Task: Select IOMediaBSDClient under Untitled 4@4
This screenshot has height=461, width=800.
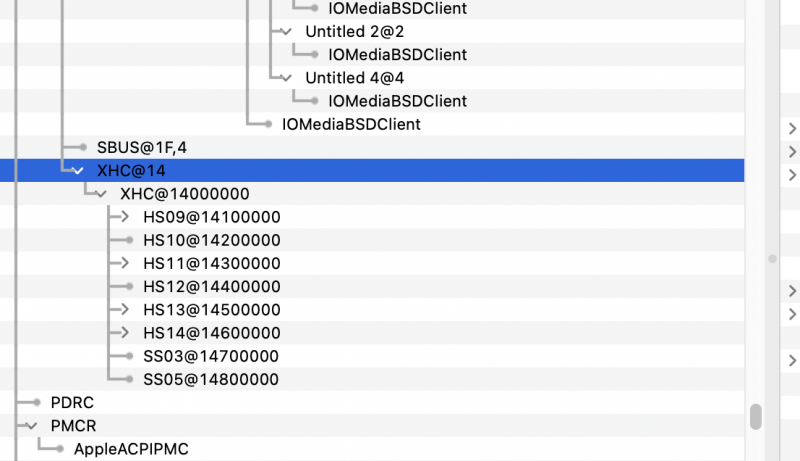Action: click(397, 101)
